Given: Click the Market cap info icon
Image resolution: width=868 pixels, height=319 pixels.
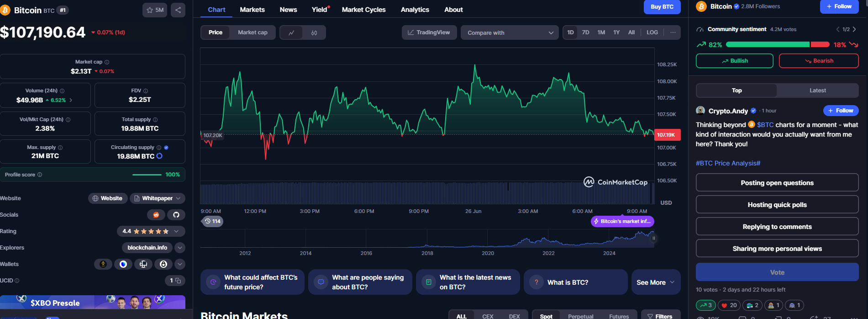Looking at the screenshot, I should [x=107, y=62].
